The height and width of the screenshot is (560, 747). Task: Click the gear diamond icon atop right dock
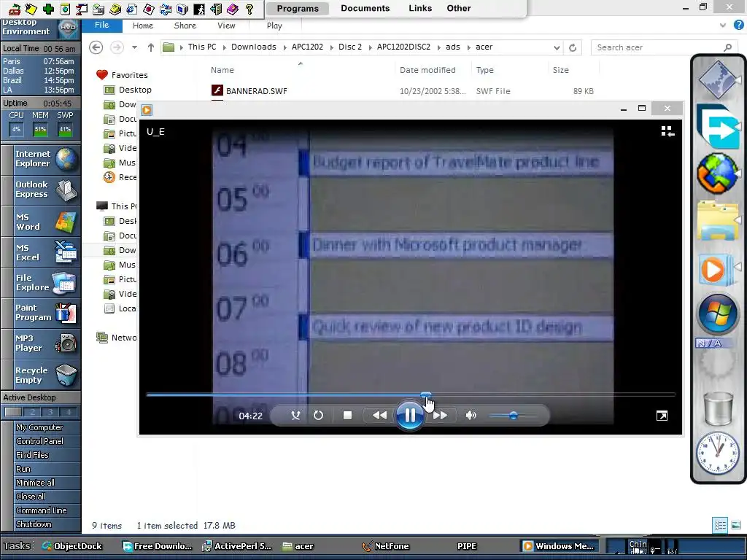tap(718, 79)
